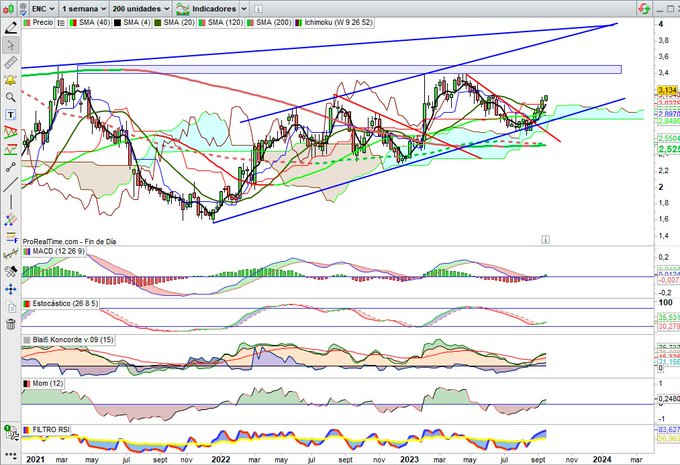Viewport: 680px width, 465px height.
Task: Click the green 2,525 price label
Action: [668, 149]
